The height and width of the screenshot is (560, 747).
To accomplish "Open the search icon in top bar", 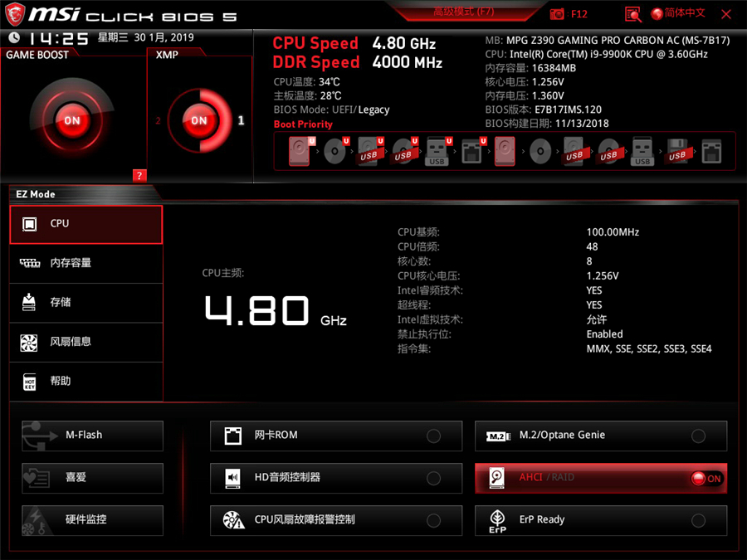I will [x=633, y=14].
